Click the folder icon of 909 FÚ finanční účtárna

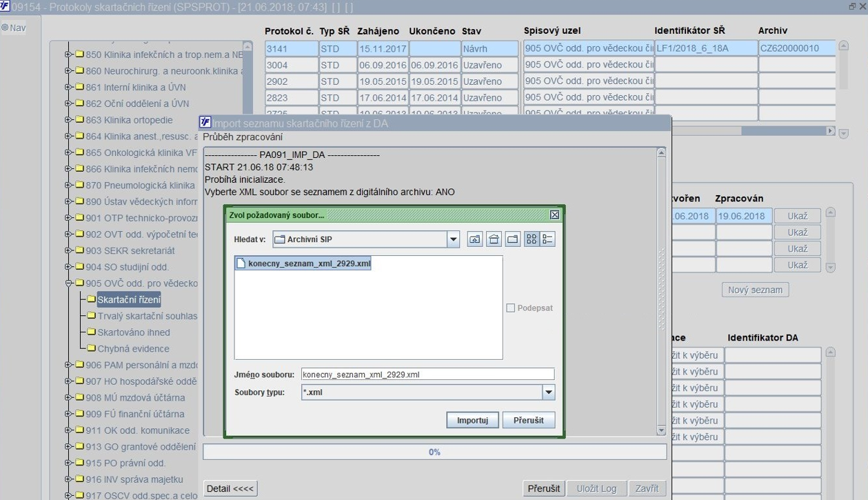point(79,414)
